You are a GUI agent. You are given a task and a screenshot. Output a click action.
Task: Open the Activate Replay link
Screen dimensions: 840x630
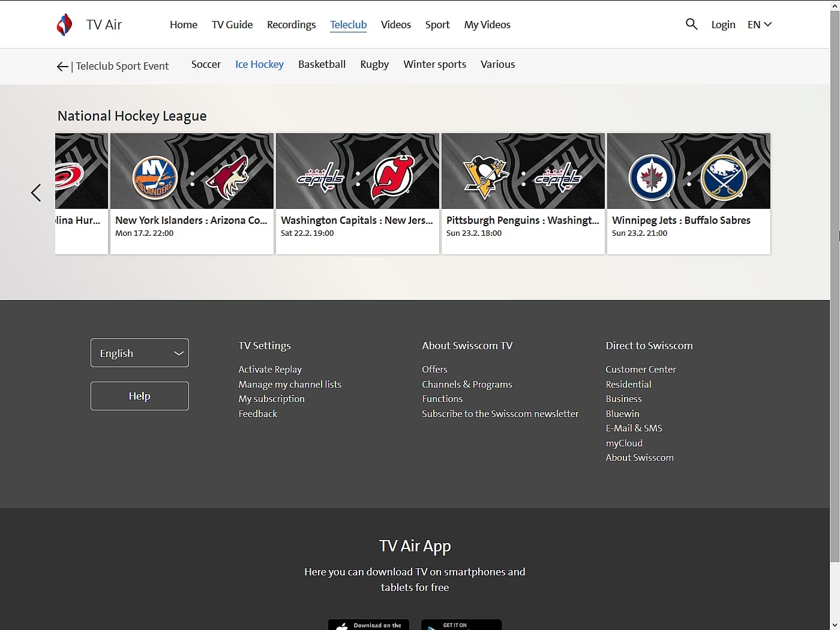270,369
